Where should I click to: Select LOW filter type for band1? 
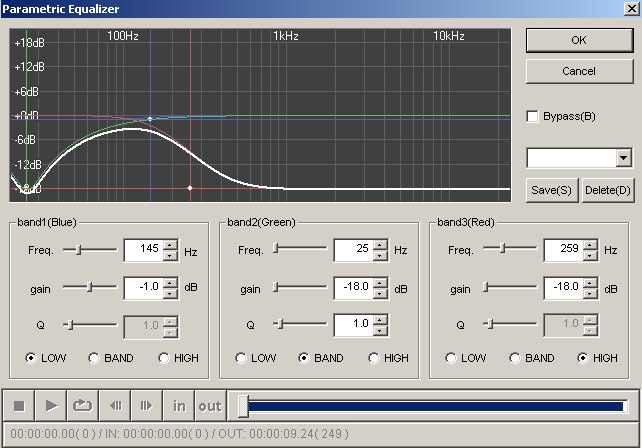pyautogui.click(x=31, y=358)
